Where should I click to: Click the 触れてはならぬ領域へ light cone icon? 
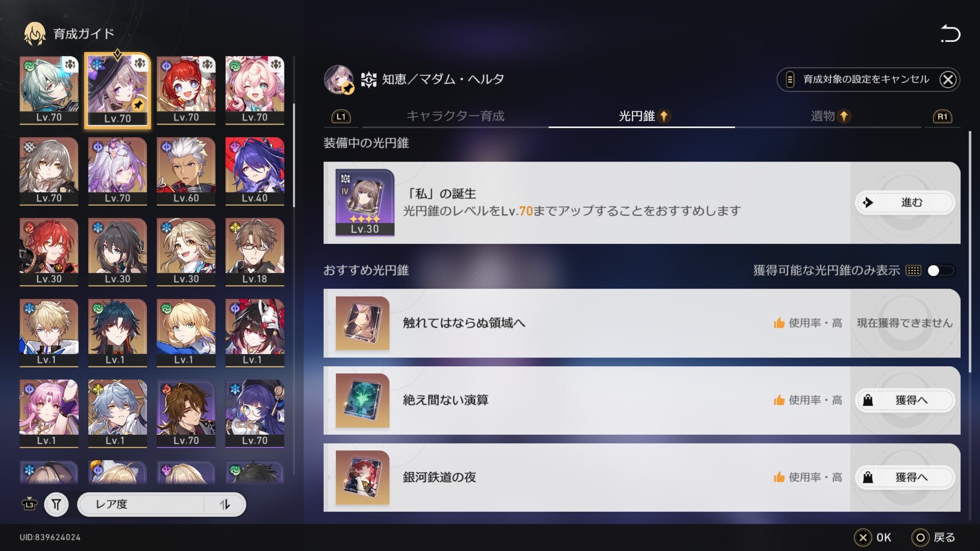pyautogui.click(x=362, y=323)
